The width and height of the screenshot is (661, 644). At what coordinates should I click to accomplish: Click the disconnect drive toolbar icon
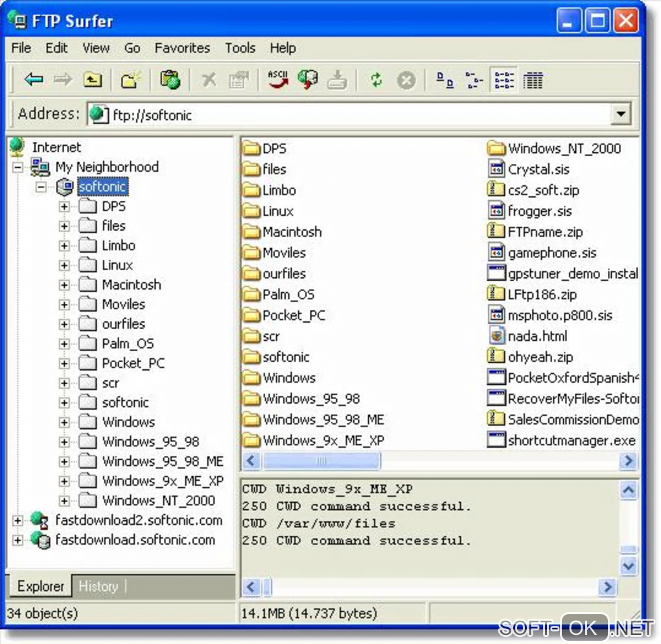pos(337,80)
